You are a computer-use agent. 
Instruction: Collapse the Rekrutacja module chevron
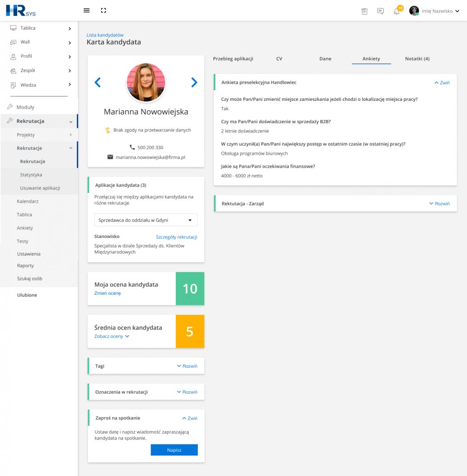[x=71, y=122]
